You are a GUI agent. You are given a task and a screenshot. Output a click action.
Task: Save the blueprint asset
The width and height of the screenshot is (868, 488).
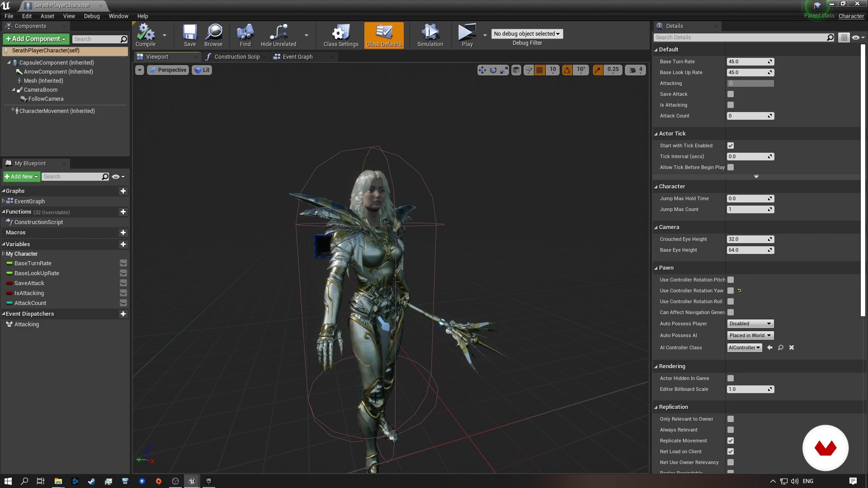click(x=190, y=35)
